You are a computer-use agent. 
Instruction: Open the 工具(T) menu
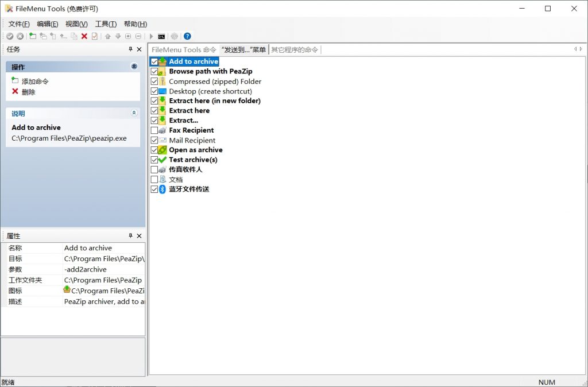[106, 24]
